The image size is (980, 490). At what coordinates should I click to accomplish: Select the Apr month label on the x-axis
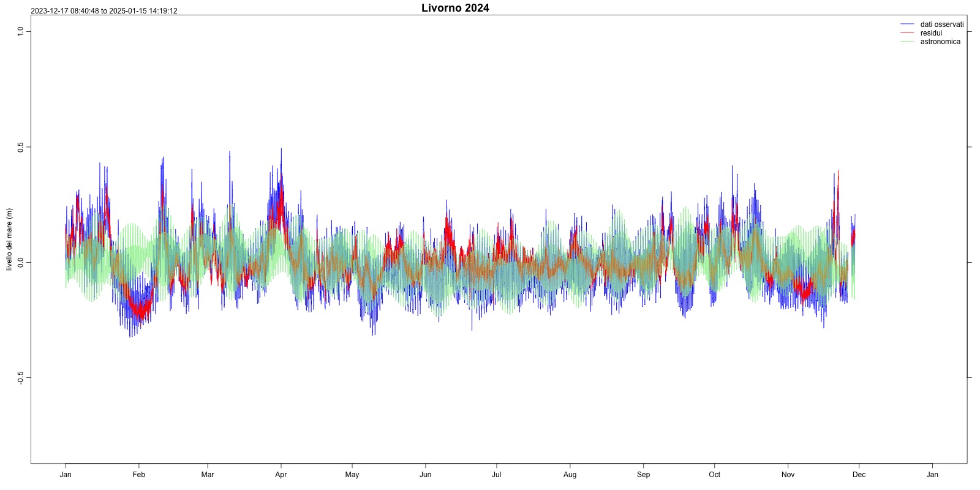point(281,475)
